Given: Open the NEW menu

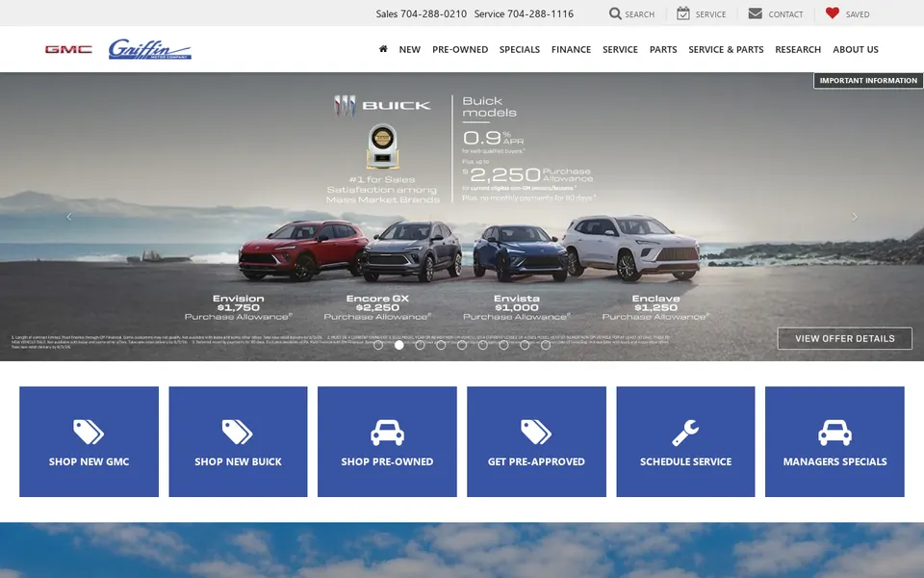Looking at the screenshot, I should tap(410, 49).
